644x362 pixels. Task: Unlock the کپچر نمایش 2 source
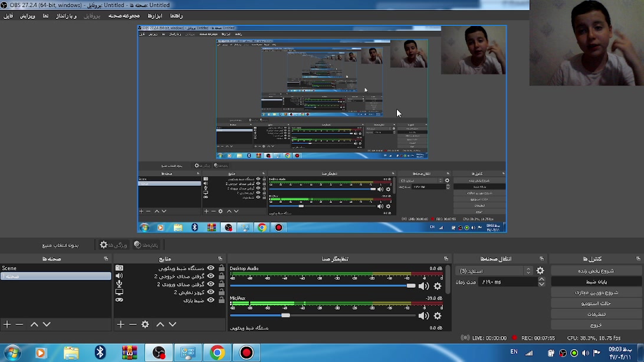click(x=221, y=292)
